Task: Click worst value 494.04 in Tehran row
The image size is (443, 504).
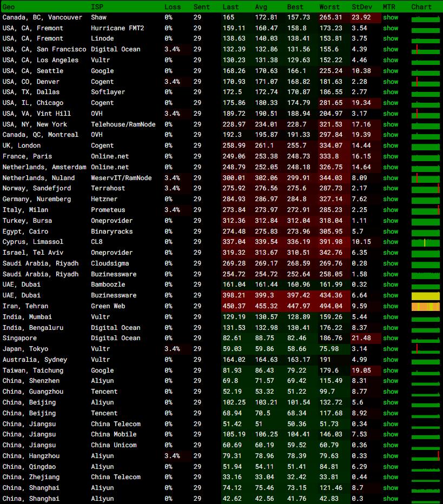Action: tap(331, 306)
